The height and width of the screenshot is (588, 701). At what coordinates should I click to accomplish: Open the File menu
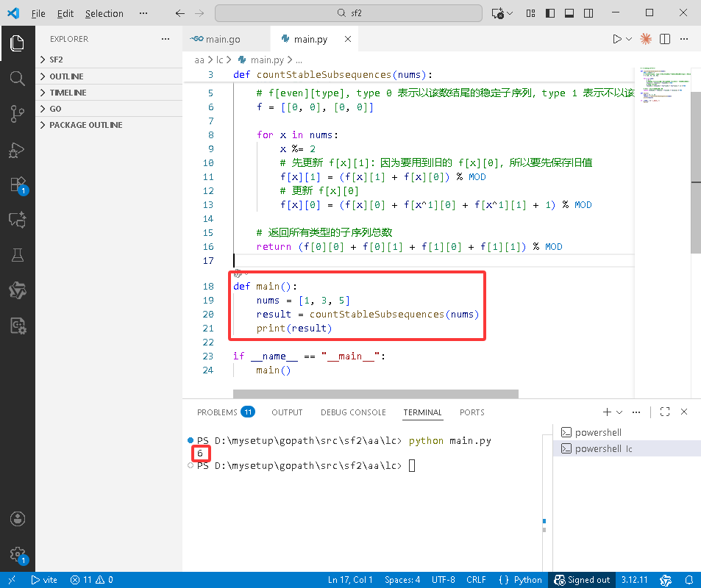[38, 13]
